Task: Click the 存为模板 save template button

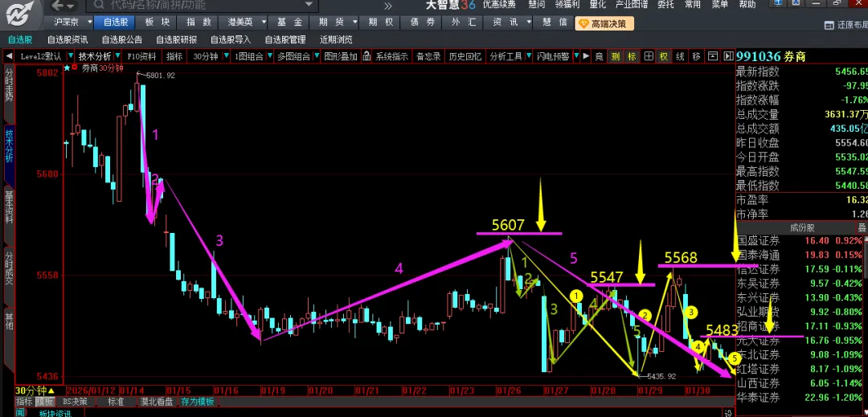Action: tap(197, 402)
